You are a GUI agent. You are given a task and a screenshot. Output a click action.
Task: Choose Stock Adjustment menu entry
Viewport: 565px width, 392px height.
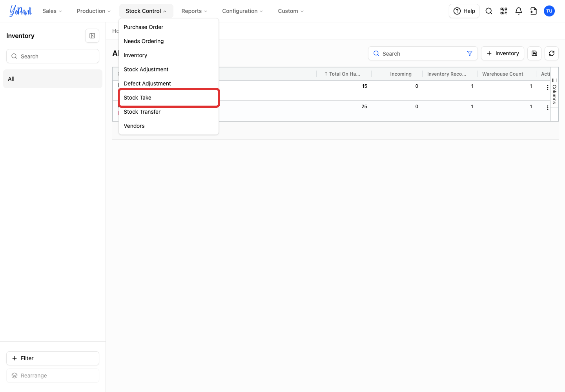pyautogui.click(x=169, y=69)
